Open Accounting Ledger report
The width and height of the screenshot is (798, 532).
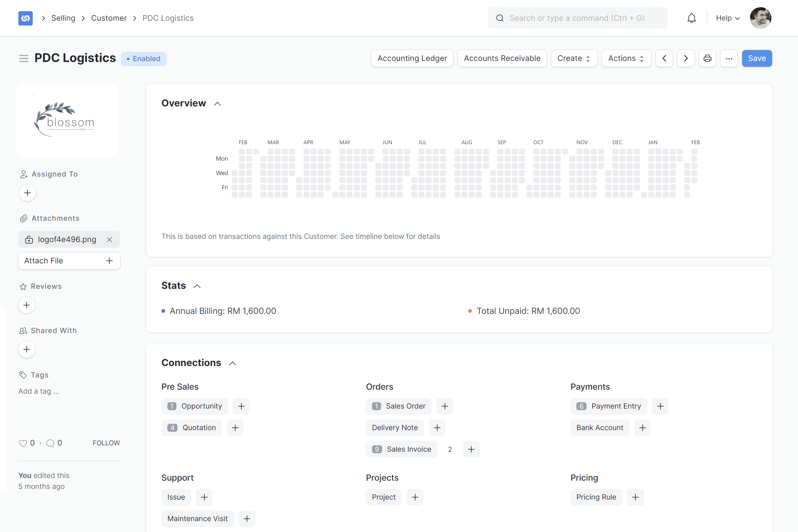412,58
